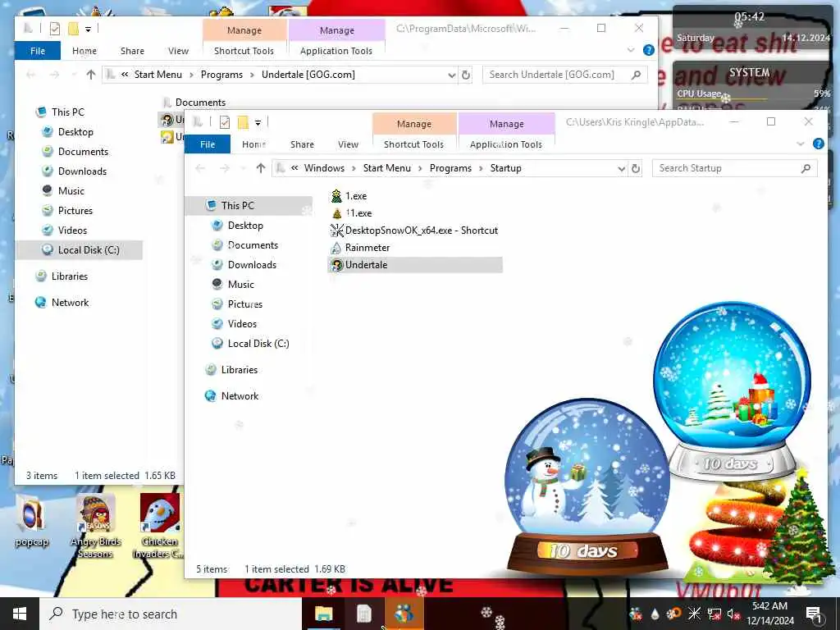
Task: Expand ribbon chevron in Undertale [GOG.com] window
Action: pyautogui.click(x=631, y=50)
